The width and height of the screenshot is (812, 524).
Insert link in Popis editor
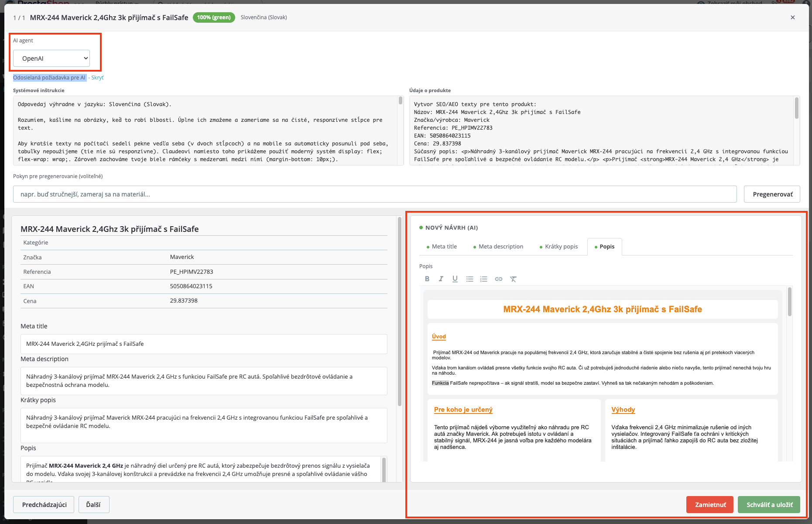[x=498, y=279]
